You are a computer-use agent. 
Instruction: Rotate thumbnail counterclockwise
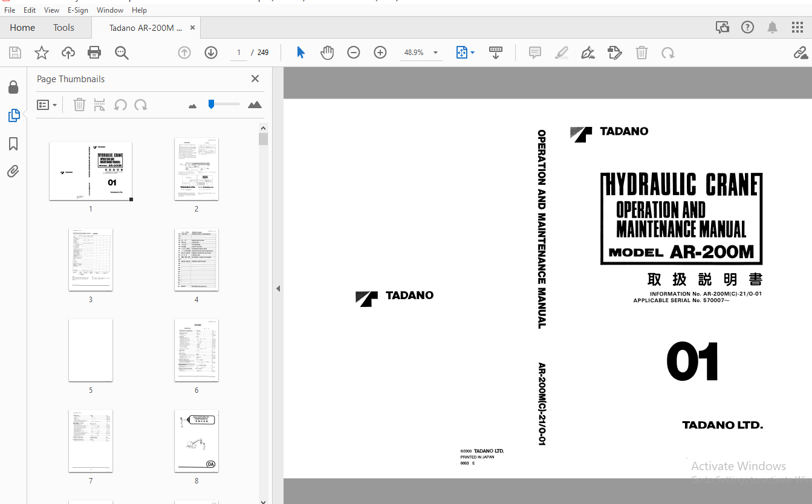coord(120,105)
